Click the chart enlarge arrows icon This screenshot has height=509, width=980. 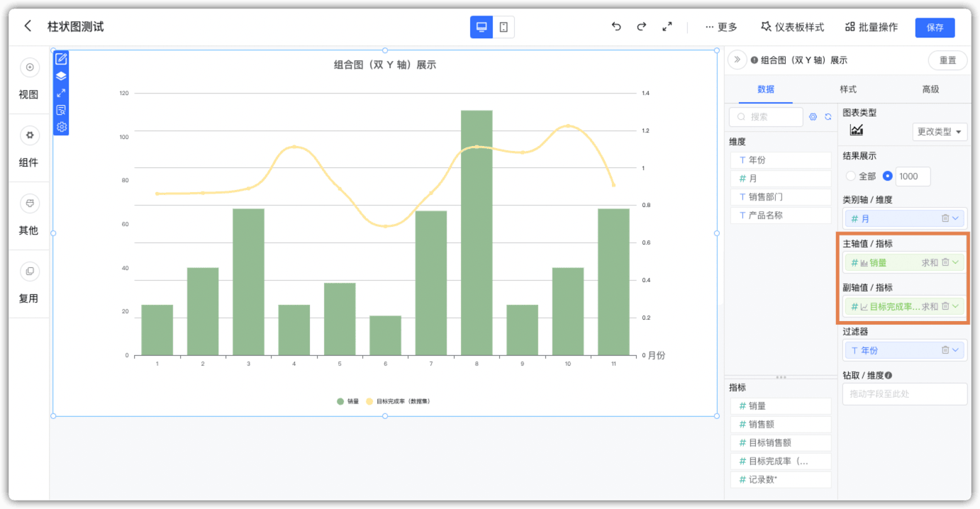(x=61, y=93)
